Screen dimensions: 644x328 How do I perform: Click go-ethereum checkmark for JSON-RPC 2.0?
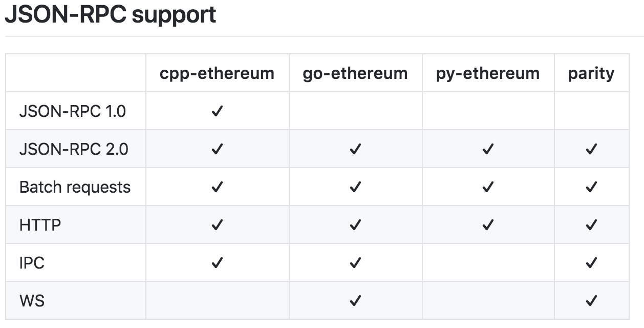coord(355,149)
